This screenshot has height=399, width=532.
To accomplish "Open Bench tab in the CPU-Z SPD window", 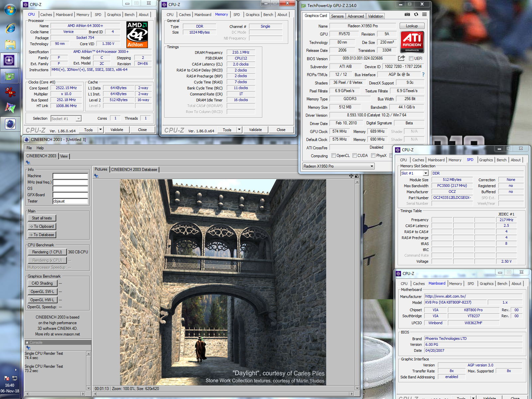I will coord(501,160).
